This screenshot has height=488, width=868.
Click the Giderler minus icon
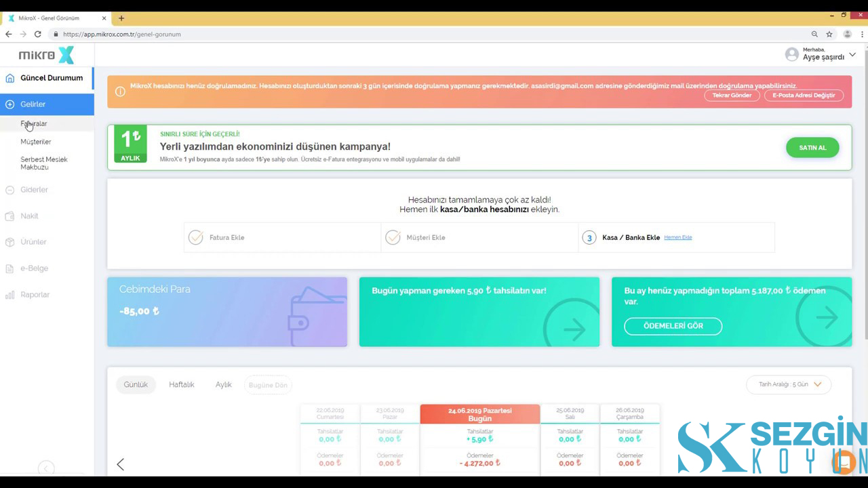point(9,190)
